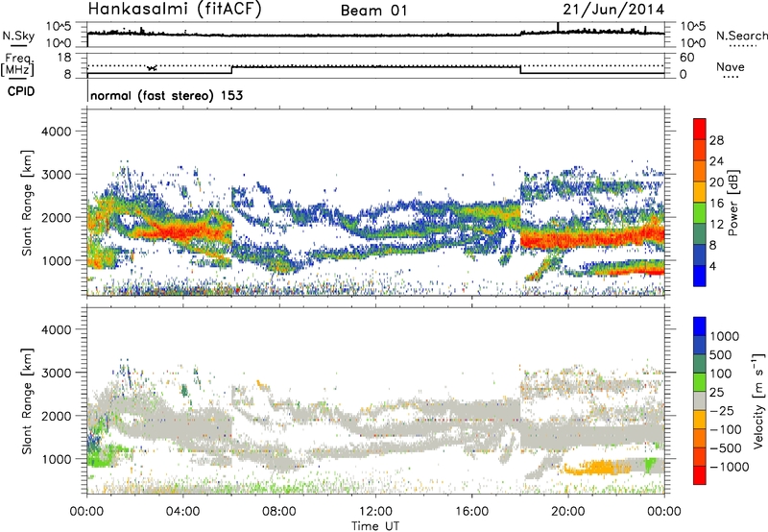Click the Time UT axis label
The image size is (768, 532).
tap(375, 526)
